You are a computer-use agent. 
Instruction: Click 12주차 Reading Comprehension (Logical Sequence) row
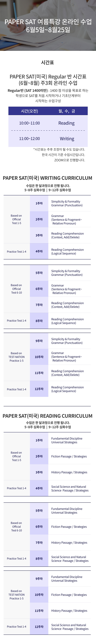(60, 389)
